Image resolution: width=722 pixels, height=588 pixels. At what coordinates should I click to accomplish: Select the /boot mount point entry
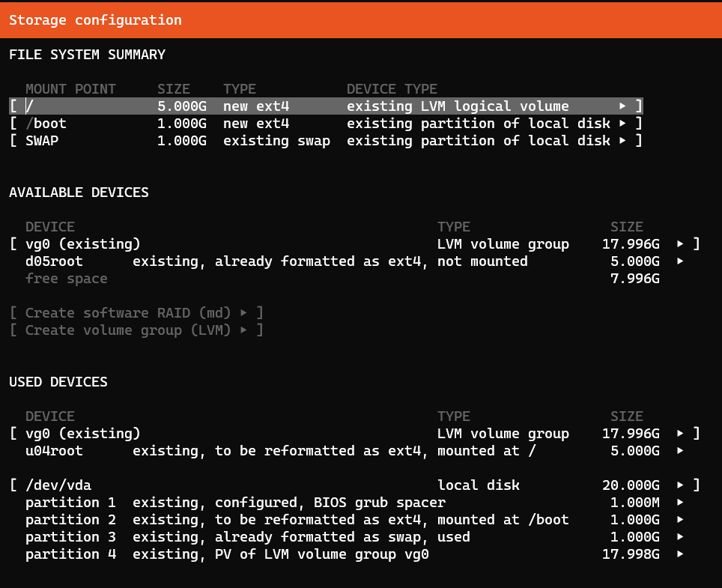[x=326, y=124]
